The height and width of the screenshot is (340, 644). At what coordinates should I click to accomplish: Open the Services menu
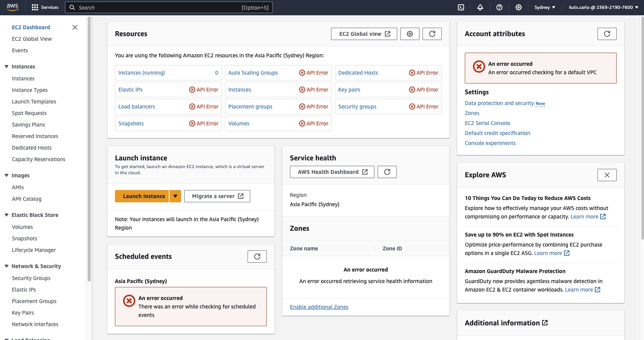tap(45, 7)
